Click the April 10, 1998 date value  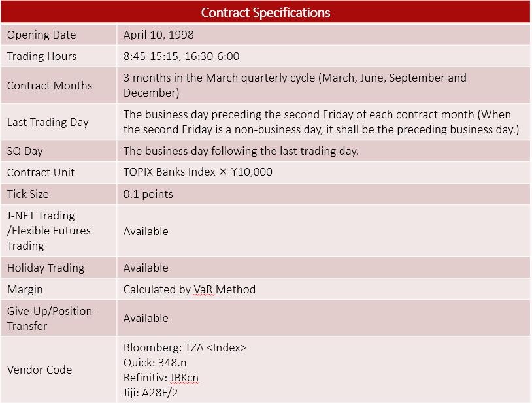point(159,35)
